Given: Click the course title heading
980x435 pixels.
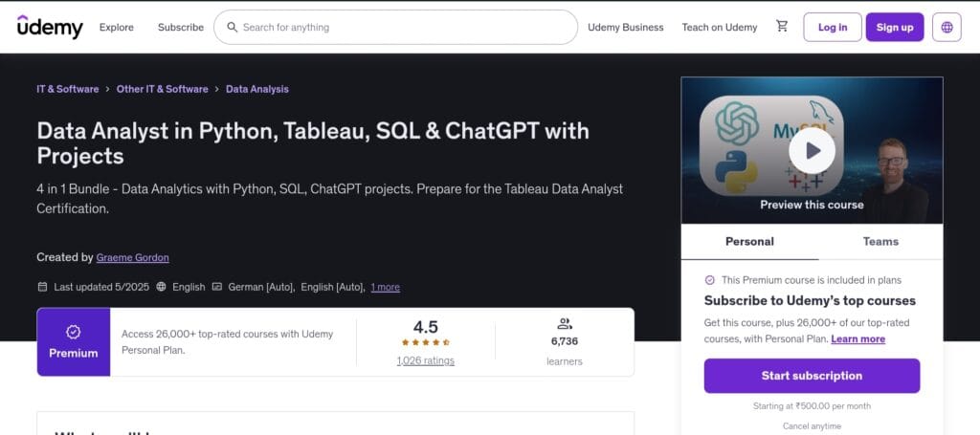Looking at the screenshot, I should coord(313,142).
